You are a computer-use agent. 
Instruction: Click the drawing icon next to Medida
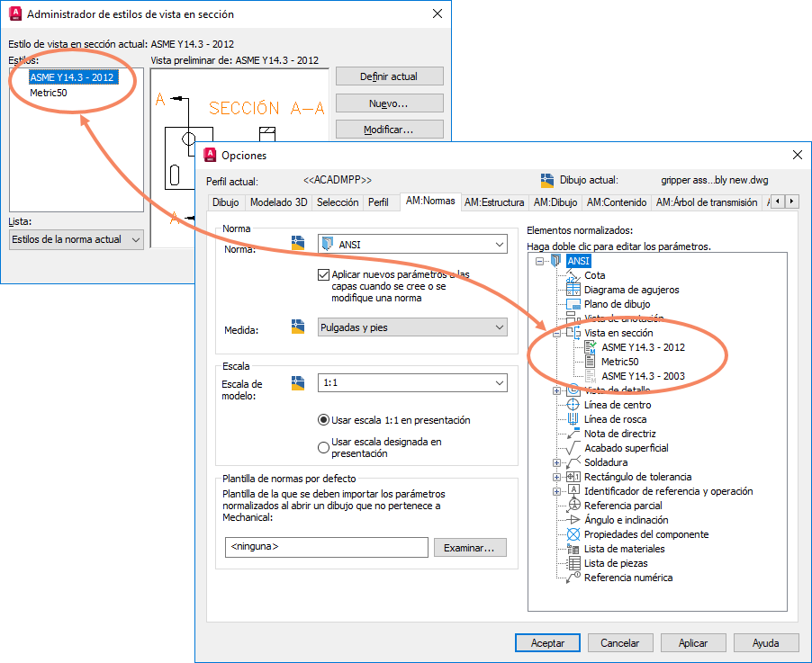pyautogui.click(x=298, y=326)
